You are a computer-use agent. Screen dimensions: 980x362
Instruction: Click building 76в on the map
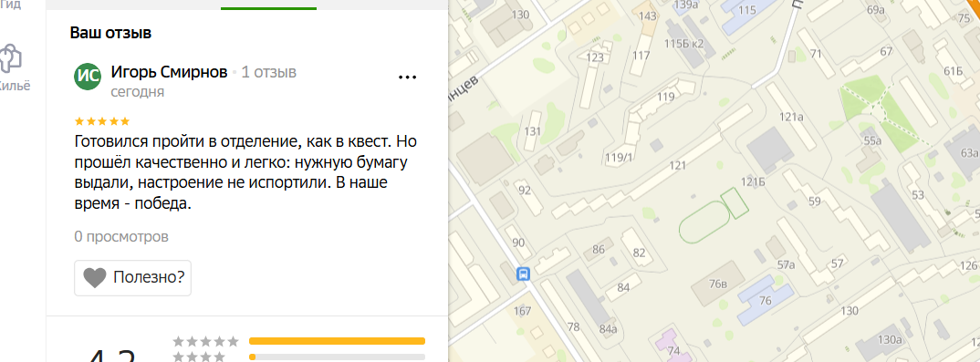718,284
